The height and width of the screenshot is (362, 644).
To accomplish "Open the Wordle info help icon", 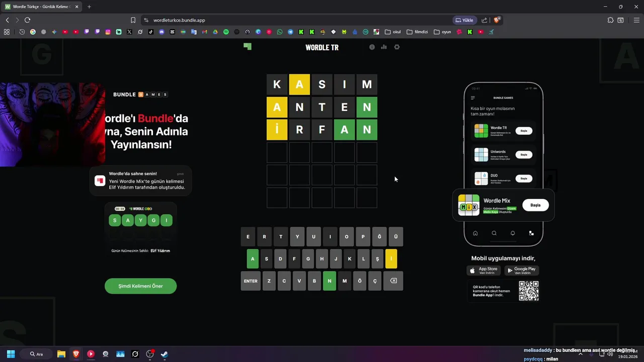I will tap(372, 47).
